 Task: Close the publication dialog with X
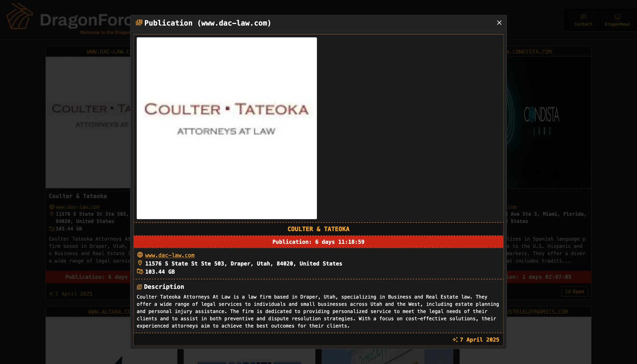click(499, 23)
